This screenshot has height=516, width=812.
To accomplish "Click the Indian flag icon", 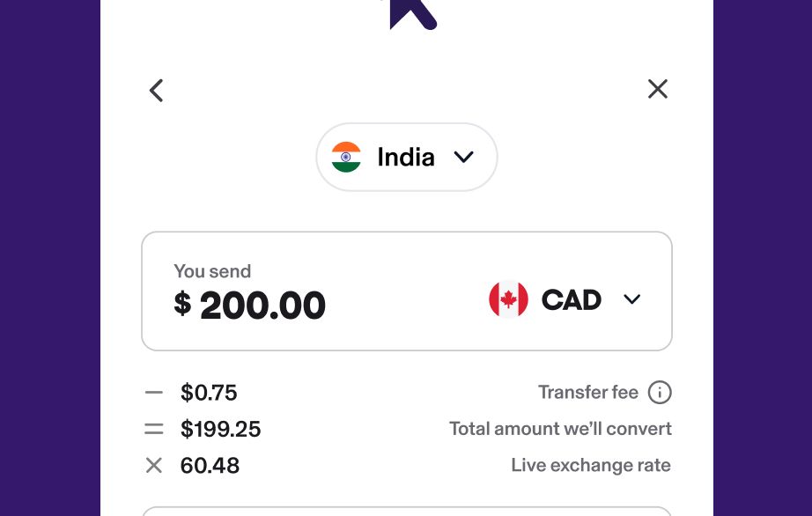I will click(346, 157).
